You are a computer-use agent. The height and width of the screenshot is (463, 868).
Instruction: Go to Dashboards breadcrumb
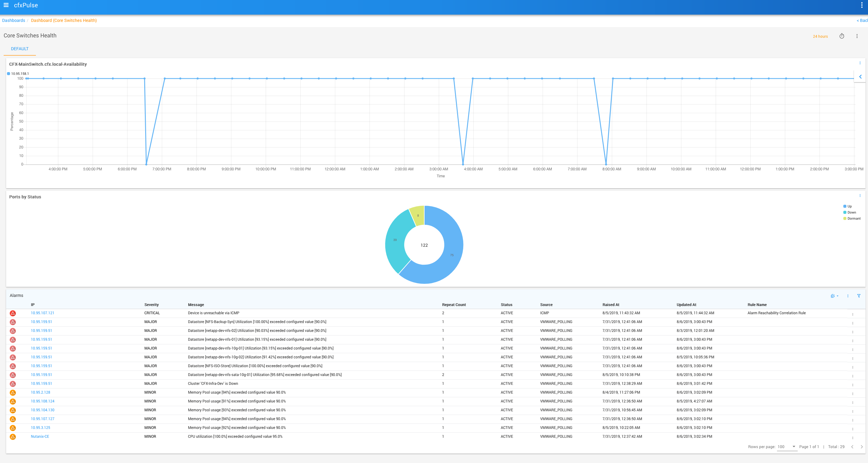tap(13, 21)
